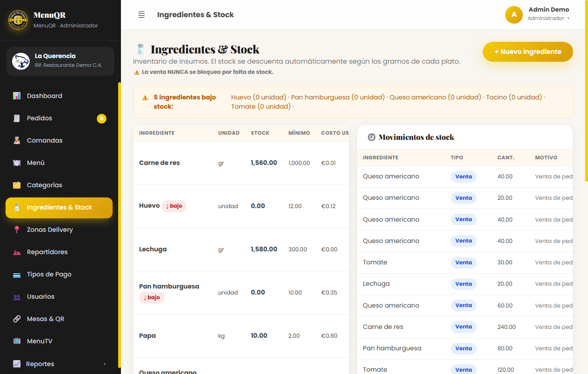This screenshot has height=374, width=588.
Task: Click the bajo badge next to Huevo
Action: [x=174, y=206]
